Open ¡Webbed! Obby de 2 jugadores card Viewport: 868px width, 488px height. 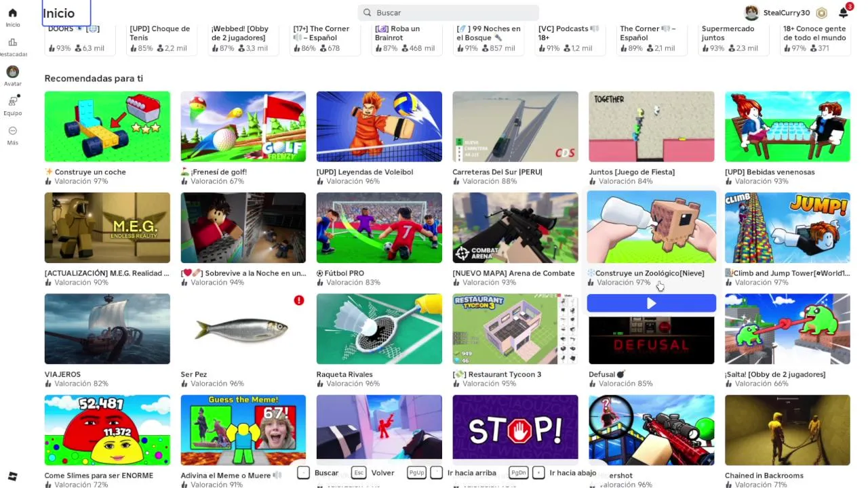pos(243,39)
